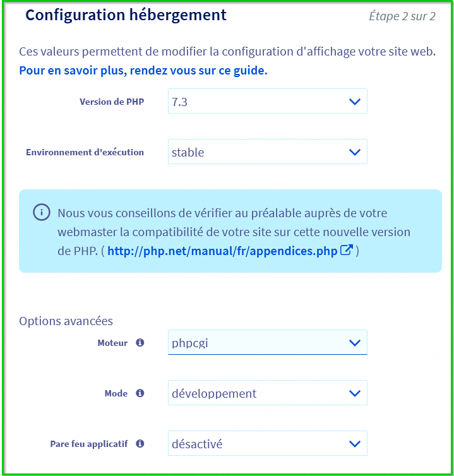Click the 'Configuration hébergement' heading
The height and width of the screenshot is (476, 454).
(x=126, y=16)
